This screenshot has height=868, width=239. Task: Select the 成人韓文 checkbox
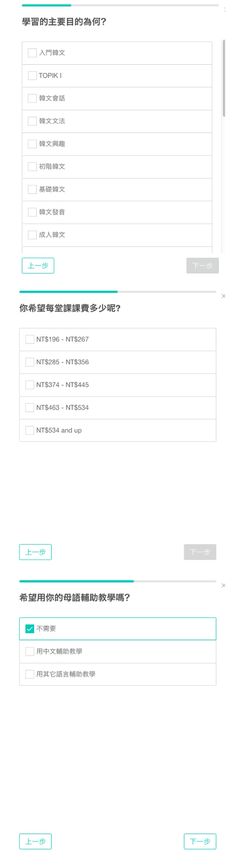pos(32,235)
